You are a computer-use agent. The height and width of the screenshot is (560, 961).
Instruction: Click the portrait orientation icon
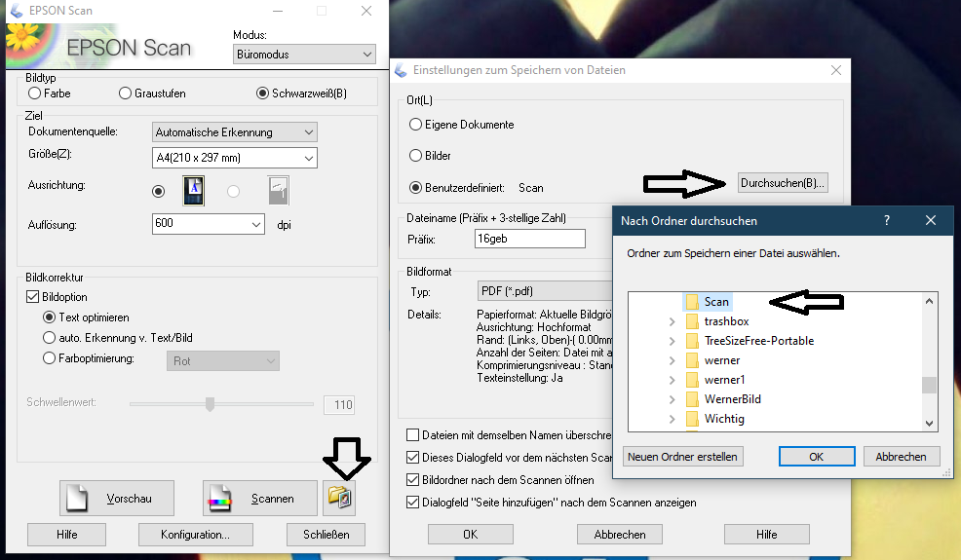(x=194, y=191)
